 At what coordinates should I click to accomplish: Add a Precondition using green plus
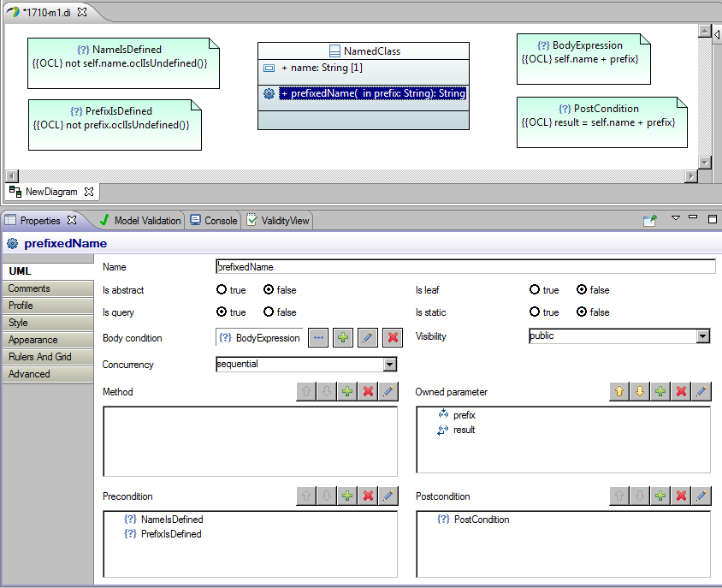point(347,496)
